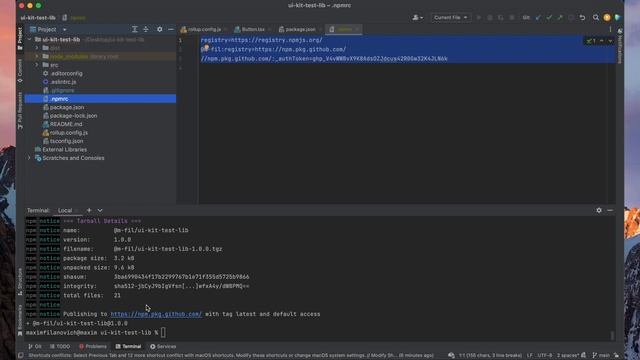Click Expand All in Project panel

point(135,29)
